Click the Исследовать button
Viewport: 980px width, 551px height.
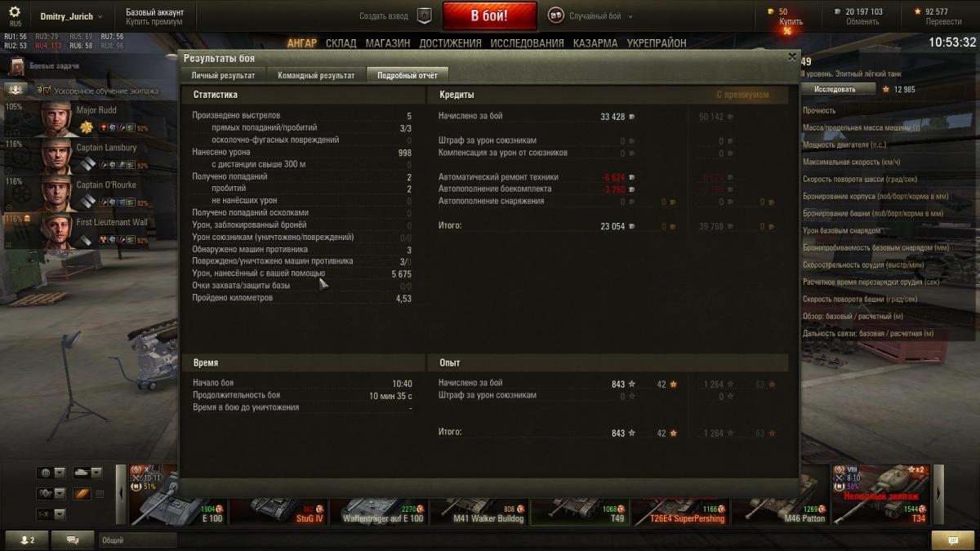[x=835, y=89]
